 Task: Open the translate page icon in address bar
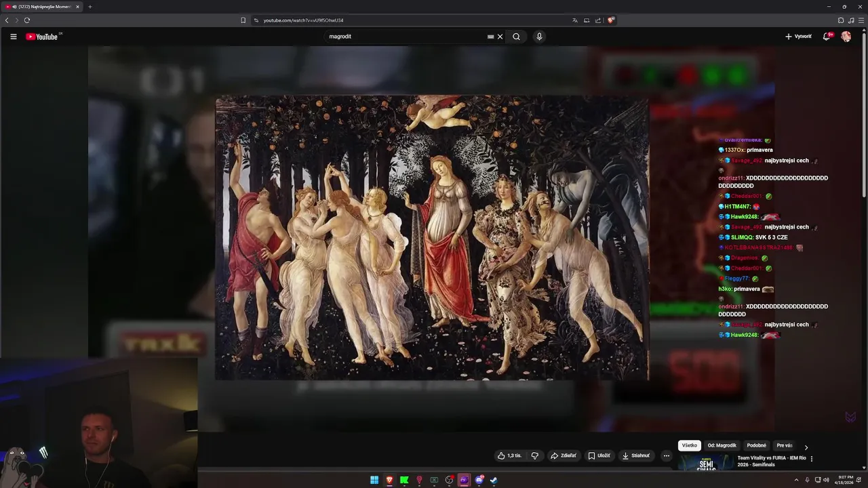coord(575,20)
